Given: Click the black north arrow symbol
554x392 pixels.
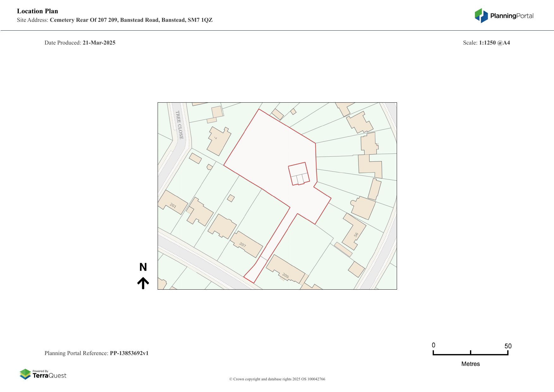Looking at the screenshot, I should click(143, 283).
